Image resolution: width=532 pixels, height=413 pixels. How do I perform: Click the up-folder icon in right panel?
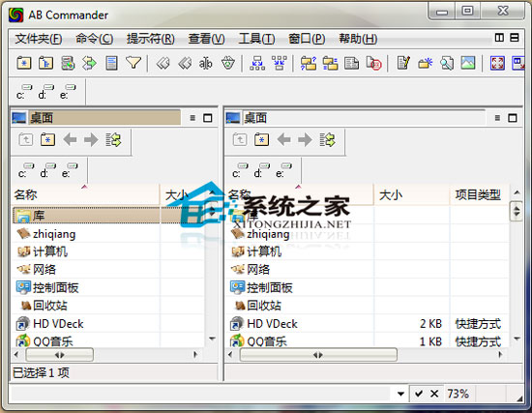(240, 139)
